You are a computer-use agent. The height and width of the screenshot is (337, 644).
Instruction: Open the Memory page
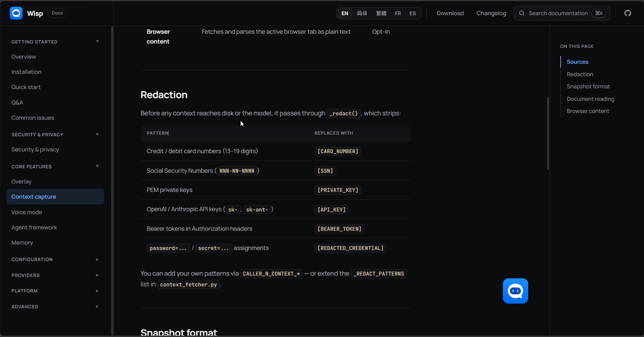22,243
